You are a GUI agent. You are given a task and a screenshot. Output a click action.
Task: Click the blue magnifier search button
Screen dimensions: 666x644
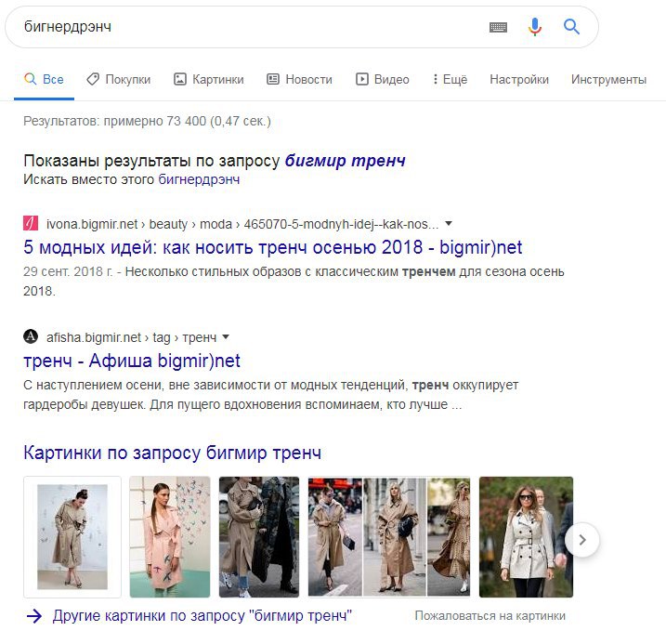coord(571,27)
